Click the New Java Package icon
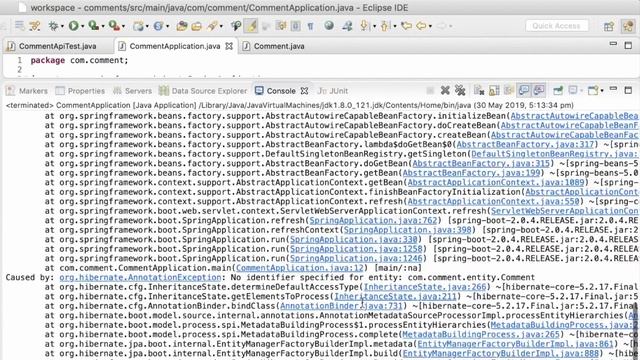The width and height of the screenshot is (640, 360). [x=138, y=26]
